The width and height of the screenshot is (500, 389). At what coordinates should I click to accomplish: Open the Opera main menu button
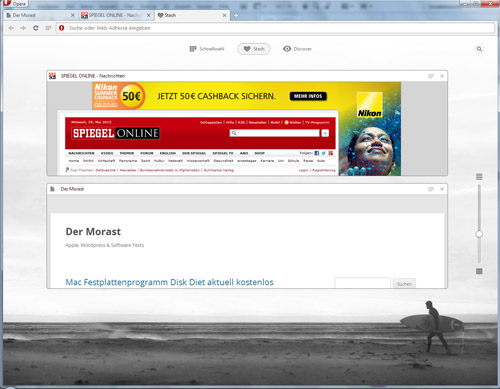pyautogui.click(x=15, y=3)
